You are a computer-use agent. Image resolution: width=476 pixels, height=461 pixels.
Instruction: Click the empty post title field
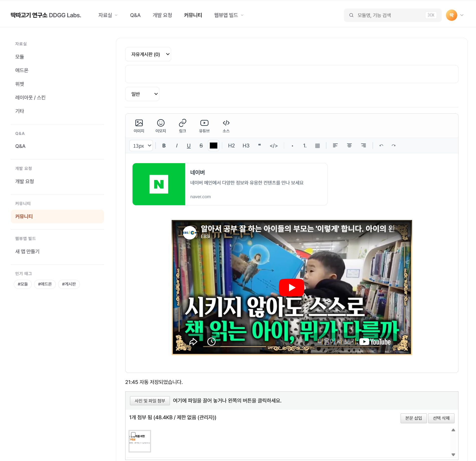(x=292, y=74)
